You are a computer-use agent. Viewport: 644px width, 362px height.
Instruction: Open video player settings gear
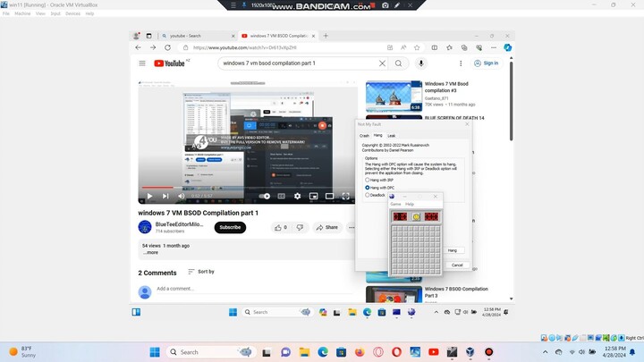297,196
